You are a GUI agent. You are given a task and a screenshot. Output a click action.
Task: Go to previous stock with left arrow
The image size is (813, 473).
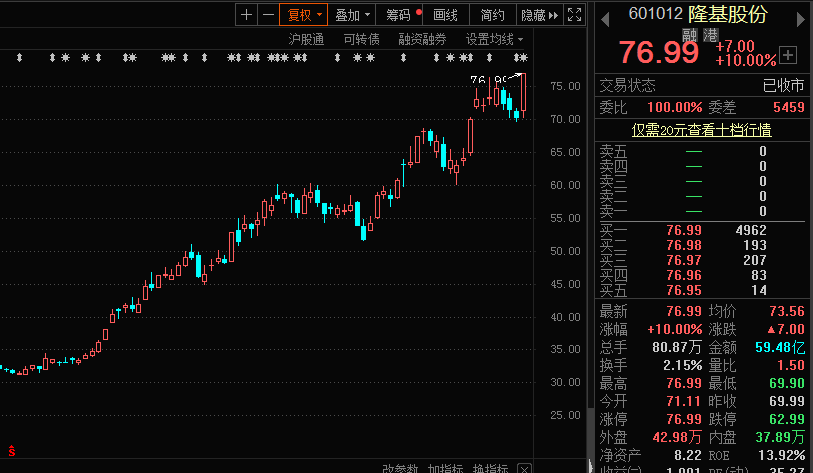point(605,20)
